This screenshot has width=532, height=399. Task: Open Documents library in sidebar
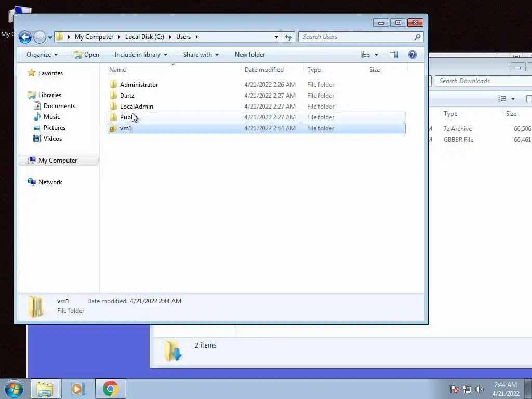click(x=59, y=106)
